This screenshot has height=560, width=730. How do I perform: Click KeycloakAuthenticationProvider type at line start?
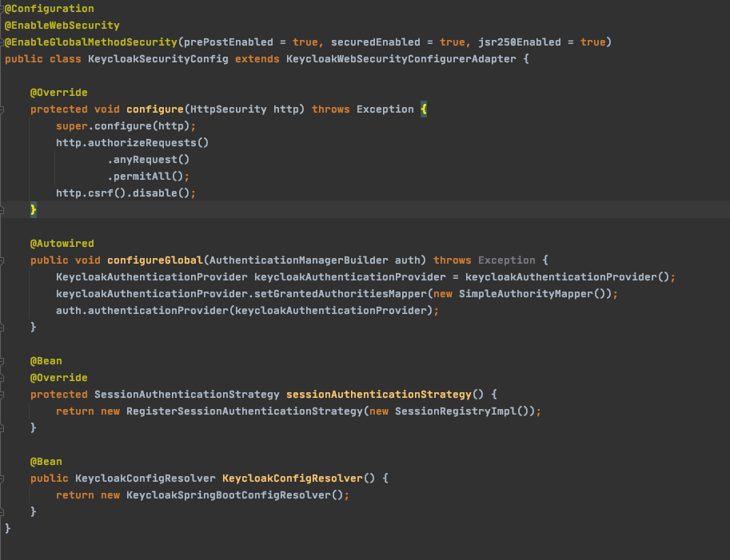pos(152,277)
